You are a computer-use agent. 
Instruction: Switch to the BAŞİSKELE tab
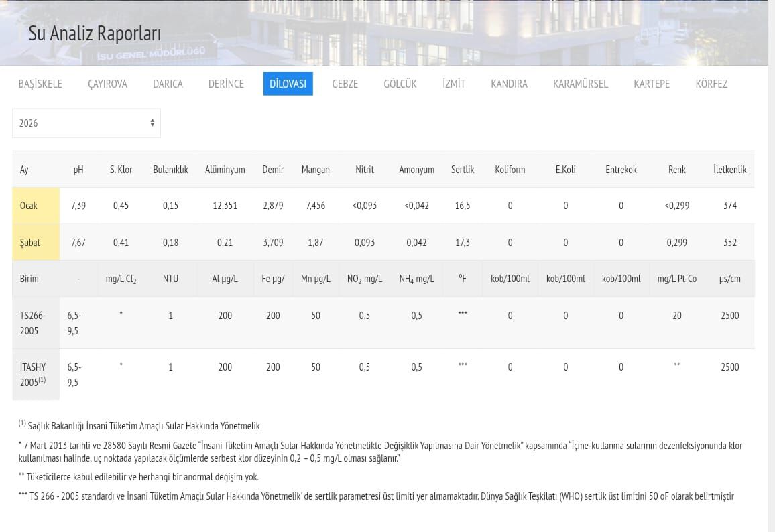[40, 84]
